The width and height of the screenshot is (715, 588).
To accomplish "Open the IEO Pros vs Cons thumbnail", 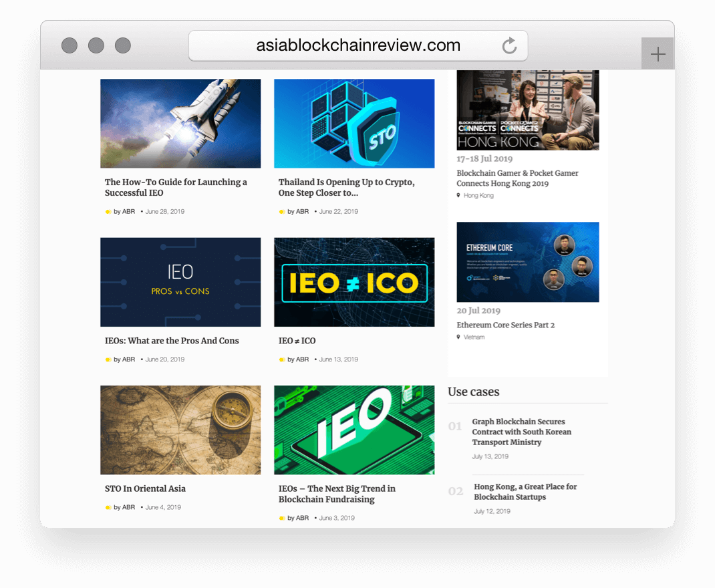I will (180, 282).
